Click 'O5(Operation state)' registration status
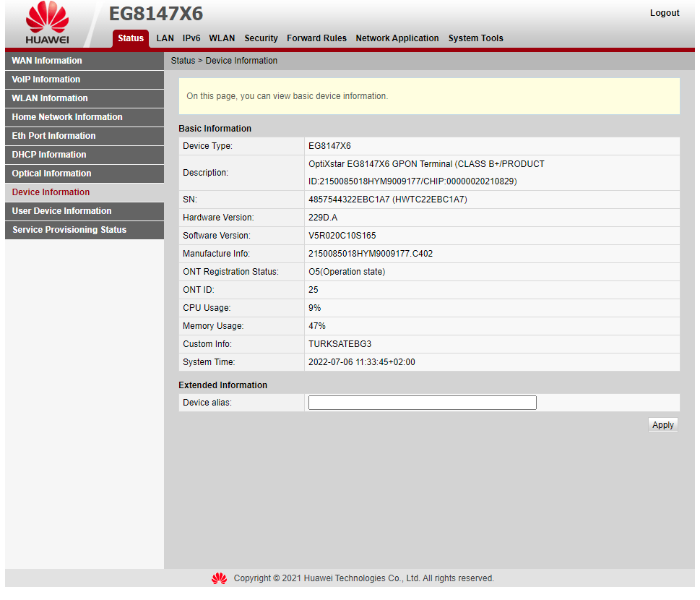Image resolution: width=700 pixels, height=600 pixels. tap(347, 272)
